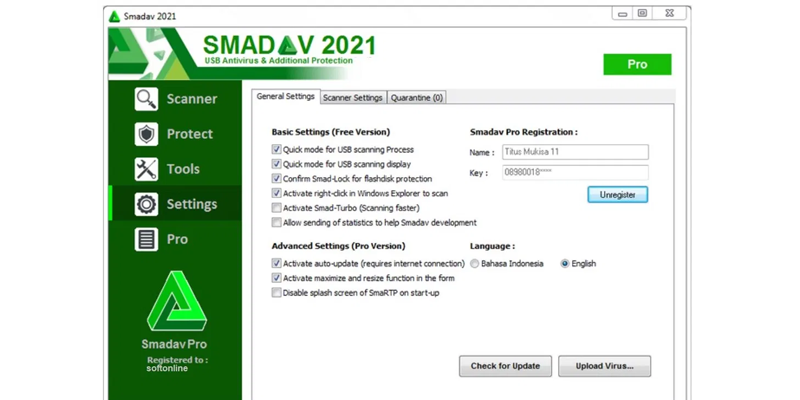Click 'Basic Settings (Free Version)' heading
Image resolution: width=800 pixels, height=400 pixels.
coord(331,132)
